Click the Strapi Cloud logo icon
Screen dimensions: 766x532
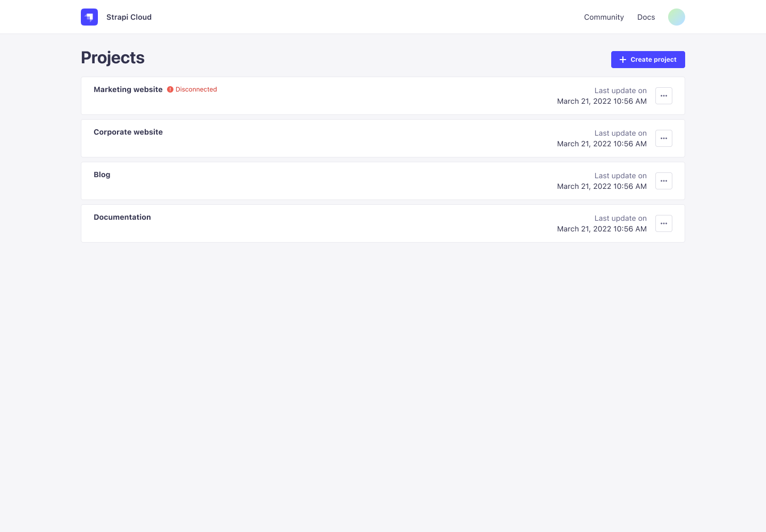pyautogui.click(x=89, y=17)
